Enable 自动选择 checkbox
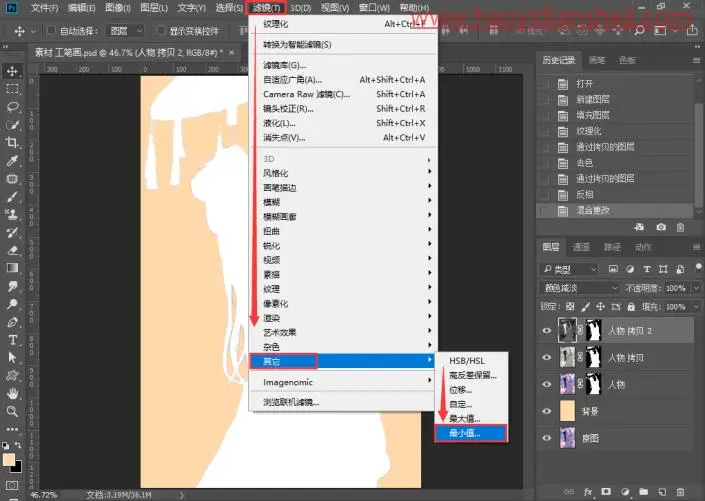705x501 pixels. point(51,30)
